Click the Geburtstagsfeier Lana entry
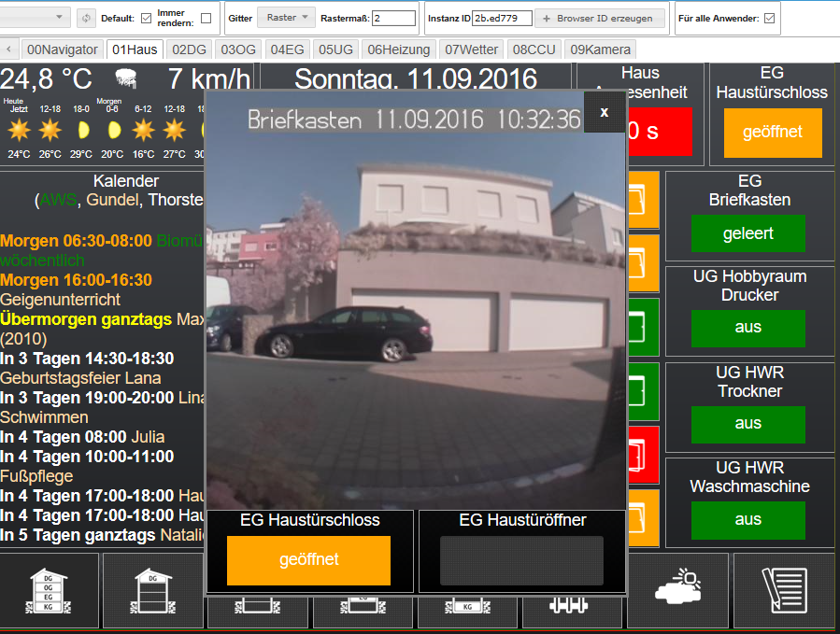This screenshot has width=840, height=634. point(80,378)
